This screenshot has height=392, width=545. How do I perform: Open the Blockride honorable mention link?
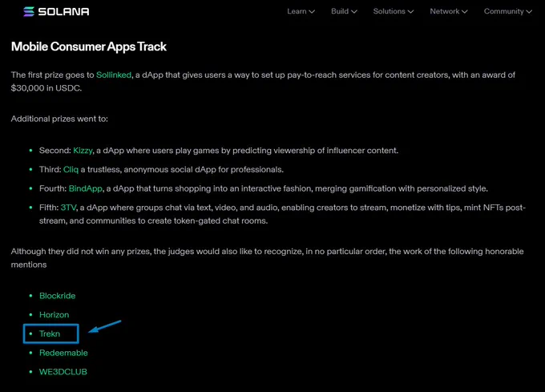pyautogui.click(x=58, y=296)
